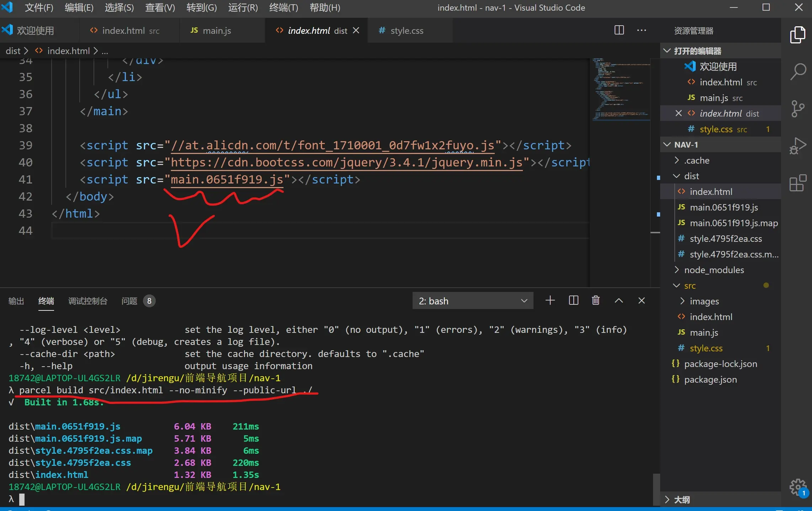Split the editor to the right
This screenshot has width=812, height=511.
click(x=619, y=30)
